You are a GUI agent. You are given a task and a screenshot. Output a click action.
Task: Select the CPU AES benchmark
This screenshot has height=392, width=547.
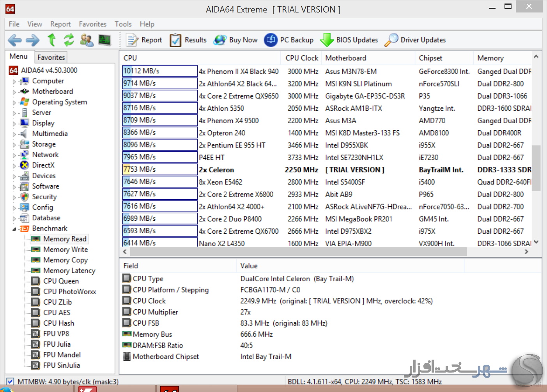click(57, 313)
